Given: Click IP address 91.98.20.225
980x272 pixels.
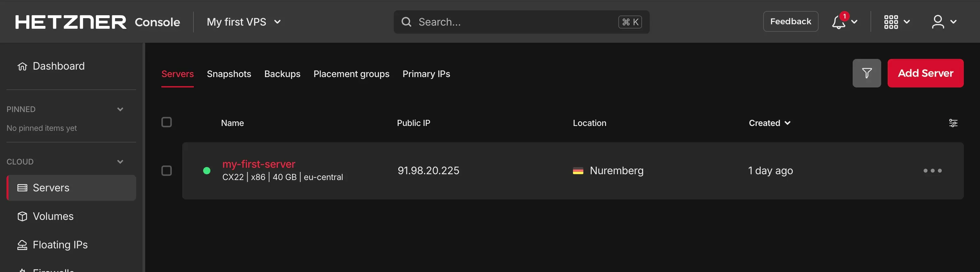Looking at the screenshot, I should tap(428, 171).
